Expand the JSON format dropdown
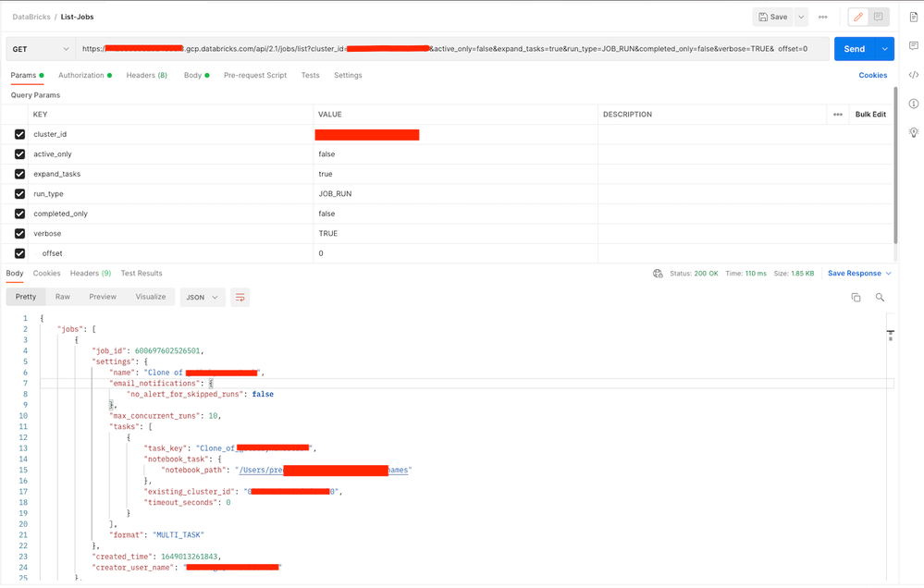924x588 pixels. 202,297
